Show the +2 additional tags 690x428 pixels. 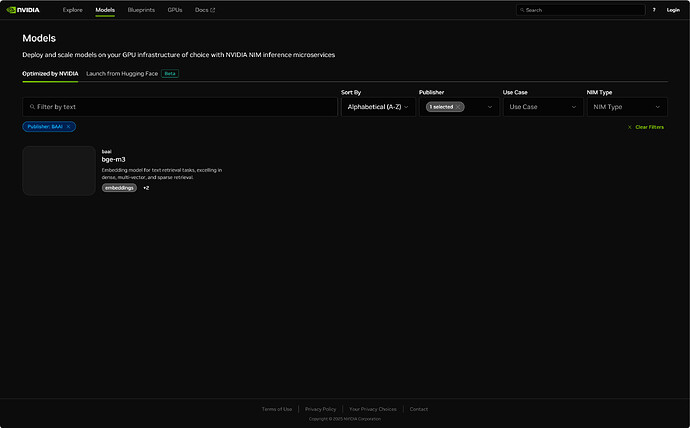click(146, 188)
